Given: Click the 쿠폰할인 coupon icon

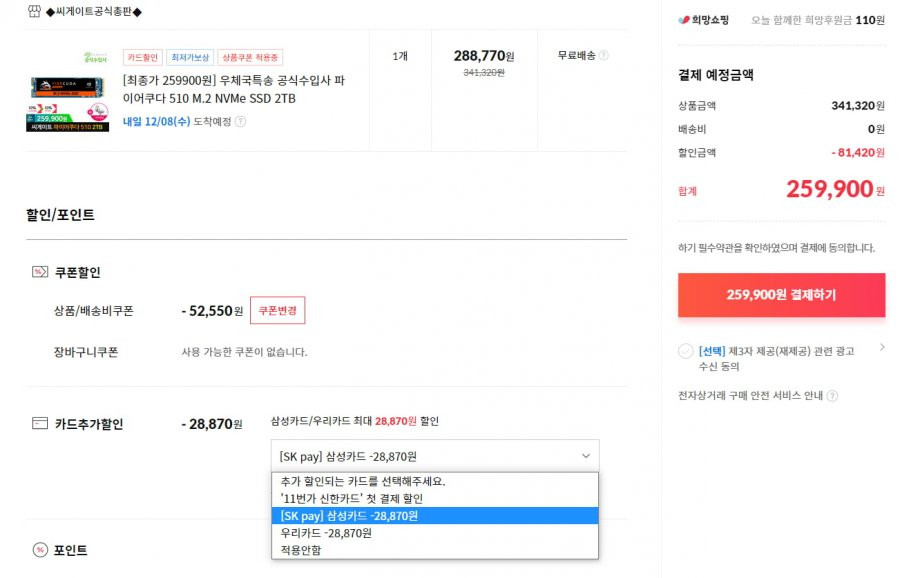Looking at the screenshot, I should point(40,272).
